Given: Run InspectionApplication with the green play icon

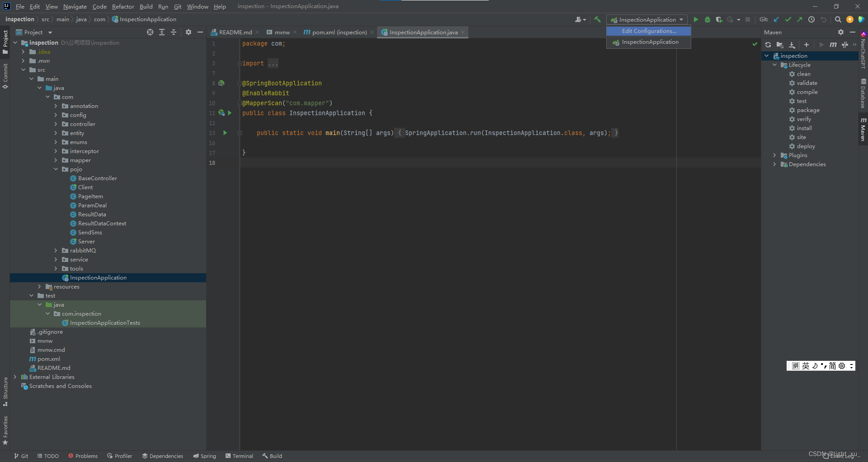Looking at the screenshot, I should (x=696, y=19).
